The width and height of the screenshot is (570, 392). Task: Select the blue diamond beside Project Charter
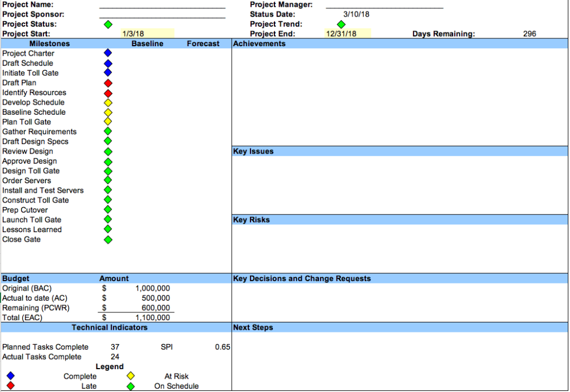[107, 53]
